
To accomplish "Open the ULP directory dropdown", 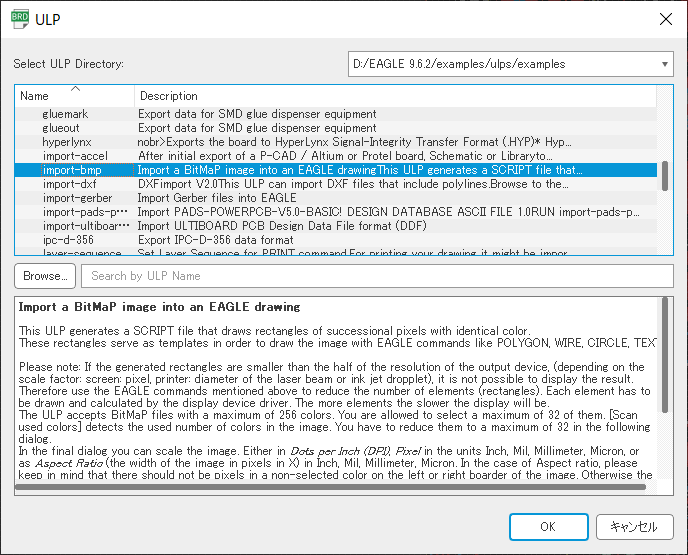I will click(x=510, y=64).
